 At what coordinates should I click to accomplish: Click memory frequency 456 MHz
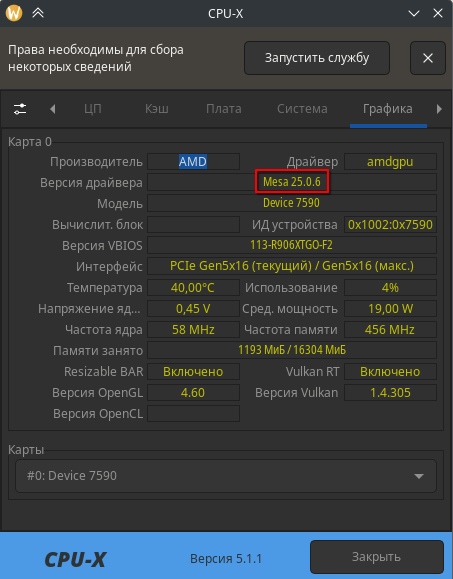(x=390, y=330)
